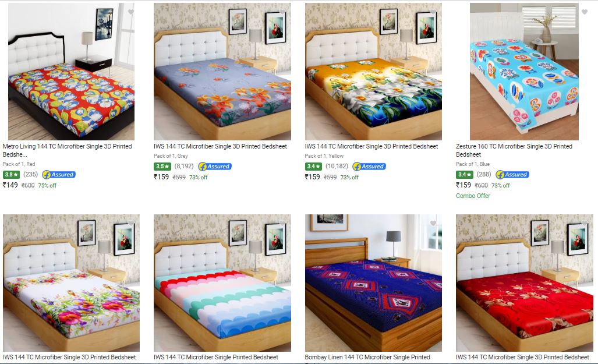The width and height of the screenshot is (598, 364).
Task: Click Assured badge beside 8,192 ratings
Action: tap(215, 167)
